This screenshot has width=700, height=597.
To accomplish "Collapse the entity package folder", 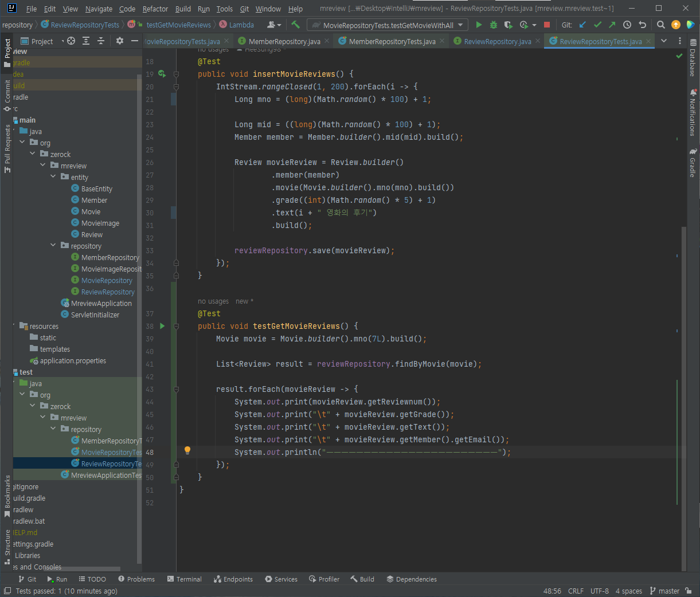I will 53,177.
